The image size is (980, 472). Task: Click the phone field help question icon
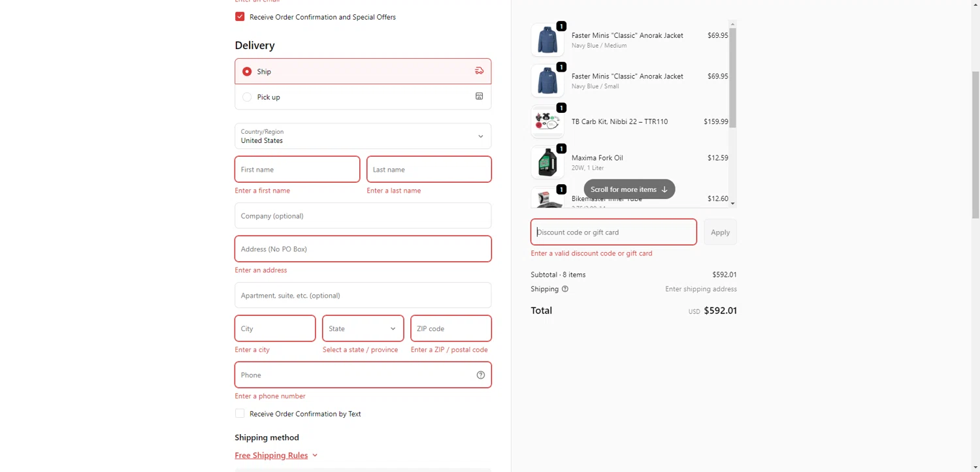481,375
